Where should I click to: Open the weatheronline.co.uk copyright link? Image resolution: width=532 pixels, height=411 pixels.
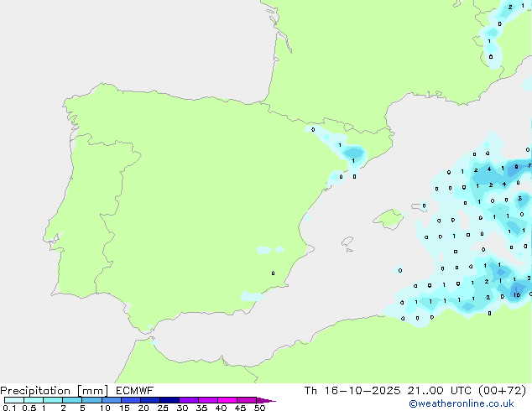tap(462, 403)
